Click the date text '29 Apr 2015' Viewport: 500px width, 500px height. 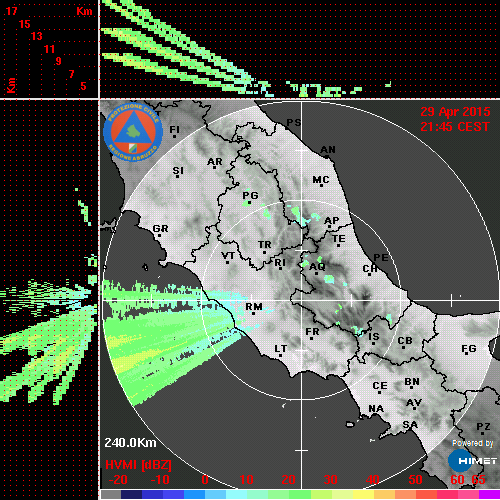(455, 112)
